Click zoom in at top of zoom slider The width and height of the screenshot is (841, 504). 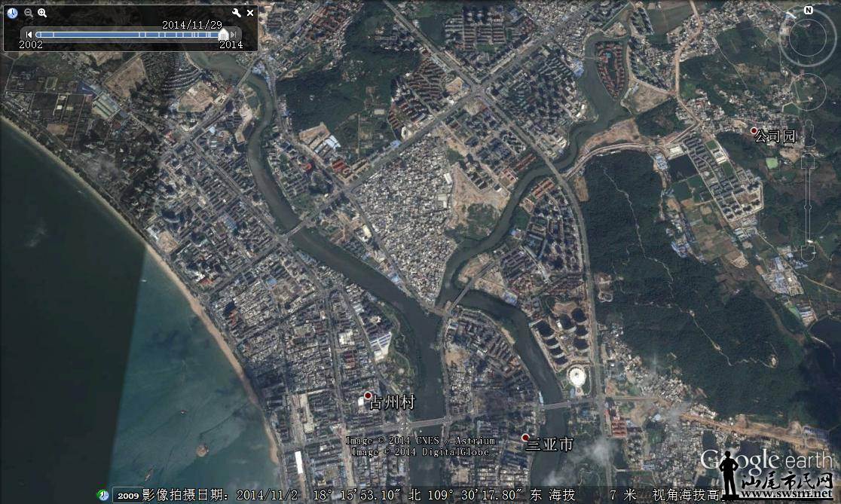(809, 160)
